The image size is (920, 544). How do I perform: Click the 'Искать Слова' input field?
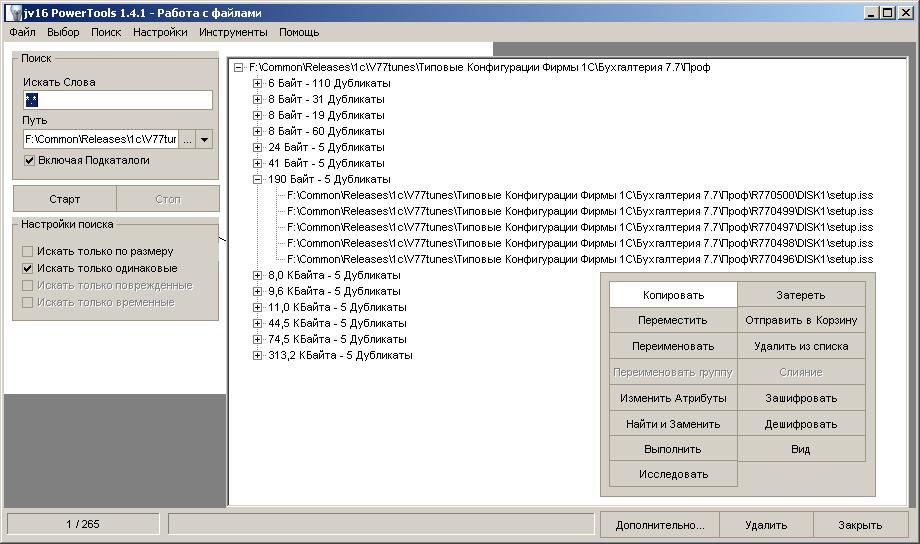tap(118, 100)
